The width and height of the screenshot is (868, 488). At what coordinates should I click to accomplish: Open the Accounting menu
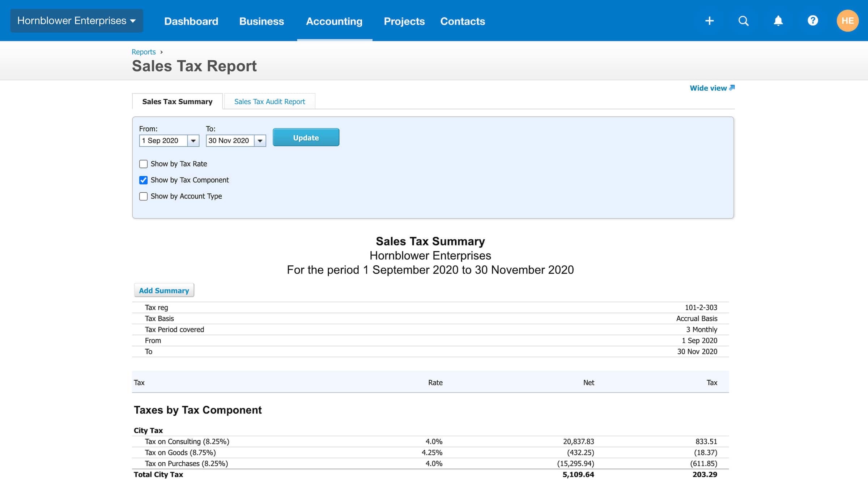click(x=334, y=21)
